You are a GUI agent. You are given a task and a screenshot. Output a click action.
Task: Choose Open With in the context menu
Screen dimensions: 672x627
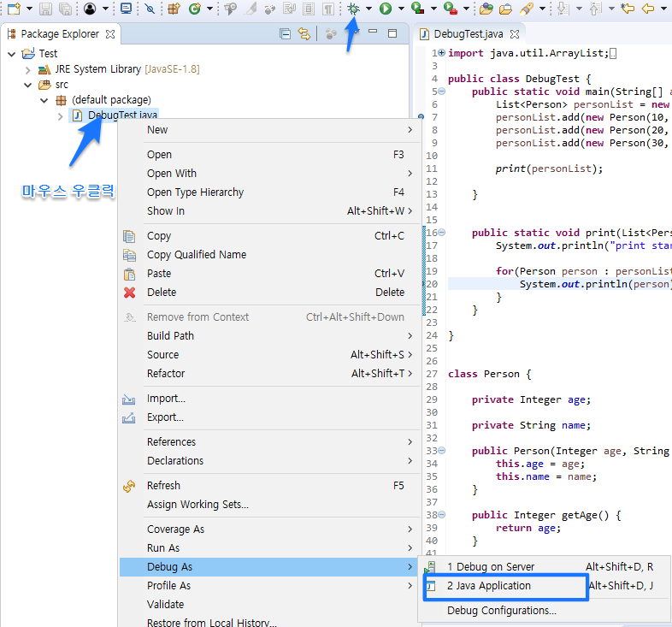(x=270, y=174)
